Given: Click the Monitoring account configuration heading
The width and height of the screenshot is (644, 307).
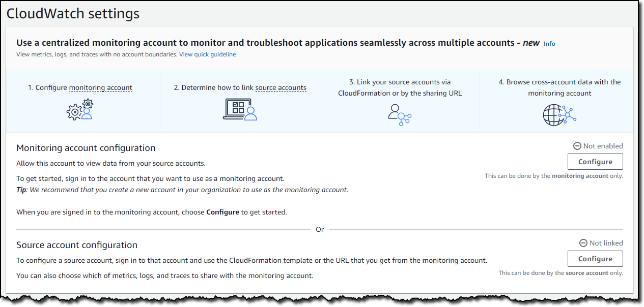Looking at the screenshot, I should tap(86, 148).
